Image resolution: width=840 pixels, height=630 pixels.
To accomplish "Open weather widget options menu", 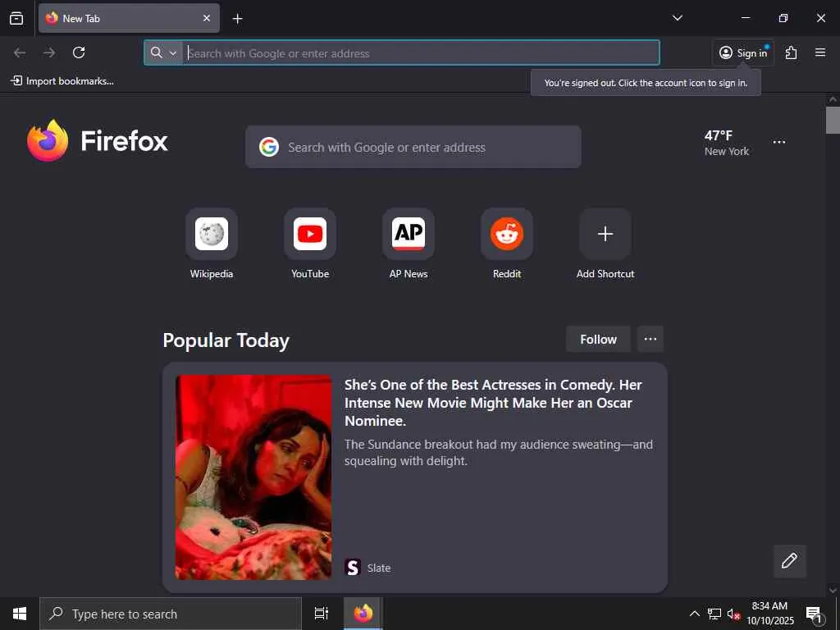I will (x=779, y=142).
